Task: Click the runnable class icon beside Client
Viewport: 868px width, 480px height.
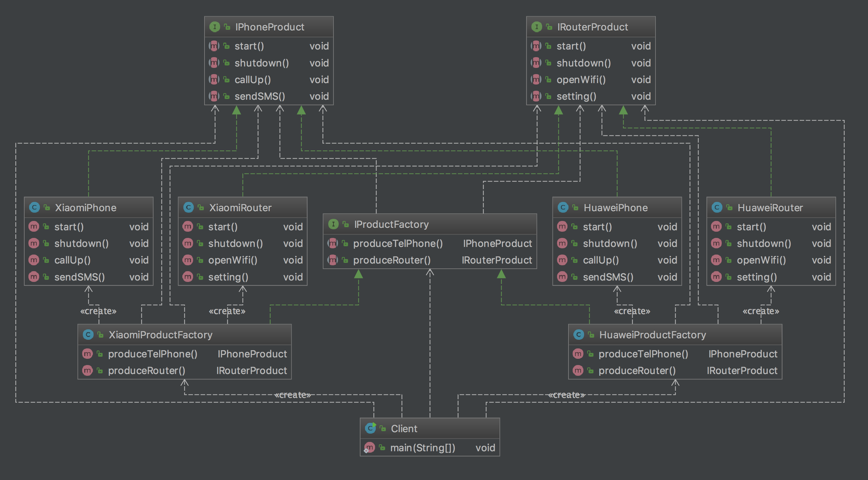Action: tap(371, 428)
